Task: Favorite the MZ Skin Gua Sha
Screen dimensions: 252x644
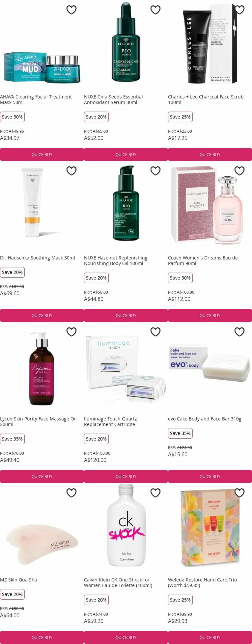Action: [x=71, y=493]
